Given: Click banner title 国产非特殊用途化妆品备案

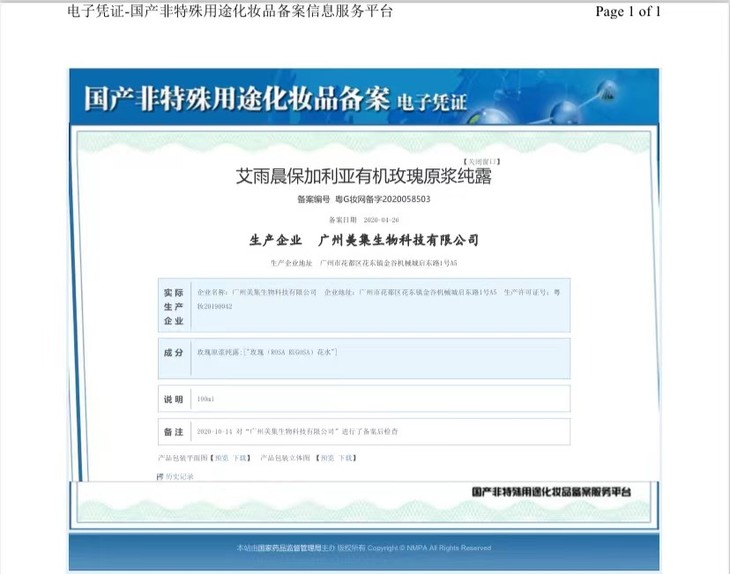Looking at the screenshot, I should coord(237,99).
